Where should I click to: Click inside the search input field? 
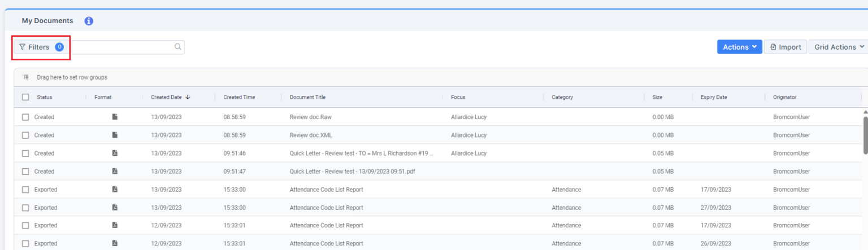(122, 47)
